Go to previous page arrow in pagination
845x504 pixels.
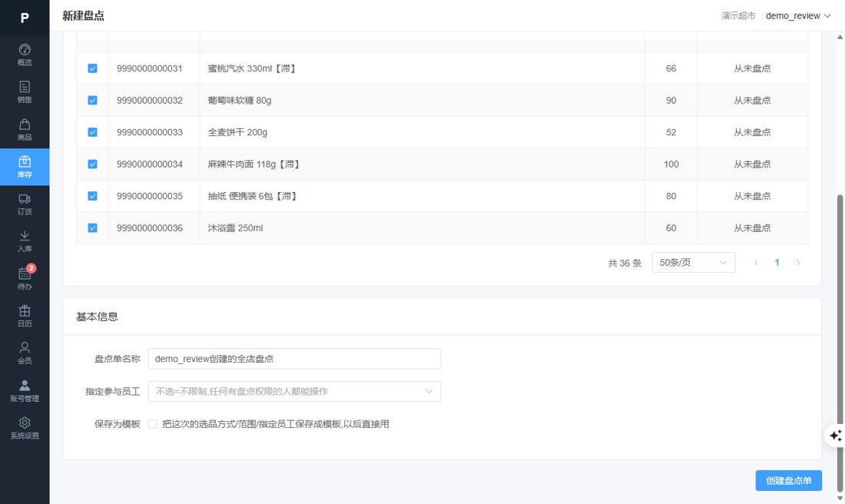756,263
